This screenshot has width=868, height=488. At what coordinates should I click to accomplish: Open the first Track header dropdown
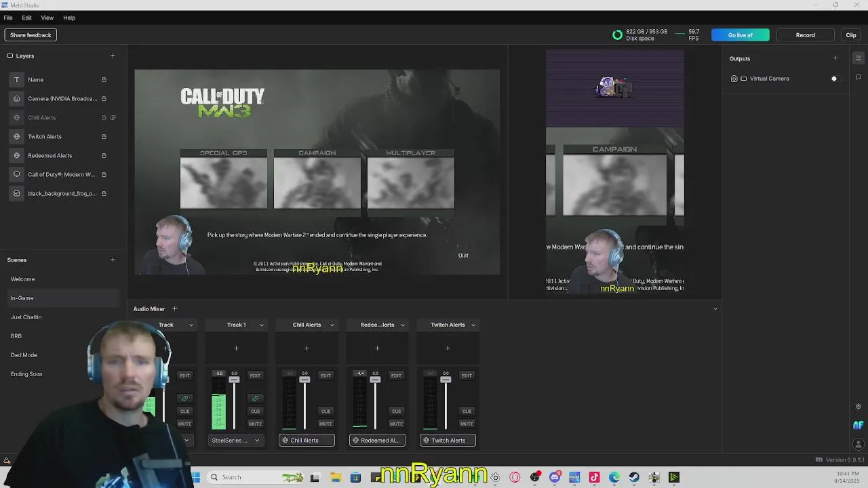click(x=191, y=325)
